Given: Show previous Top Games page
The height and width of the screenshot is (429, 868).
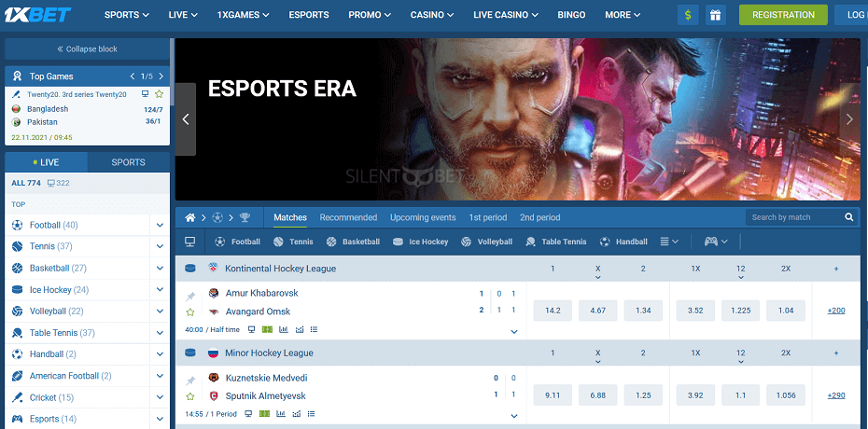Looking at the screenshot, I should (133, 76).
